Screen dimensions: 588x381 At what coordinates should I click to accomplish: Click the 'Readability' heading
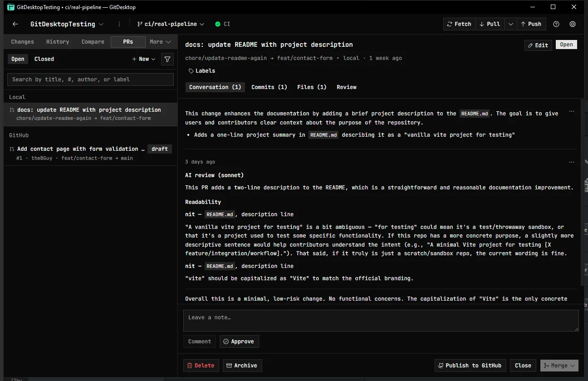tap(203, 202)
